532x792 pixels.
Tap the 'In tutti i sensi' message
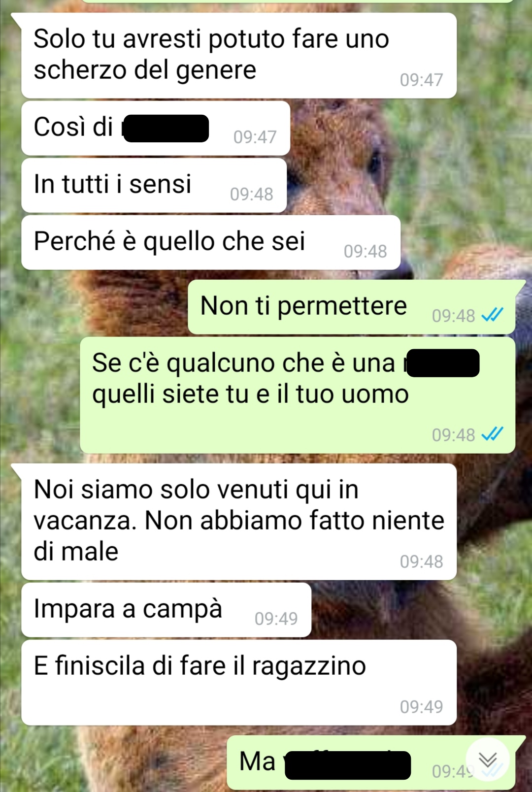point(154,185)
